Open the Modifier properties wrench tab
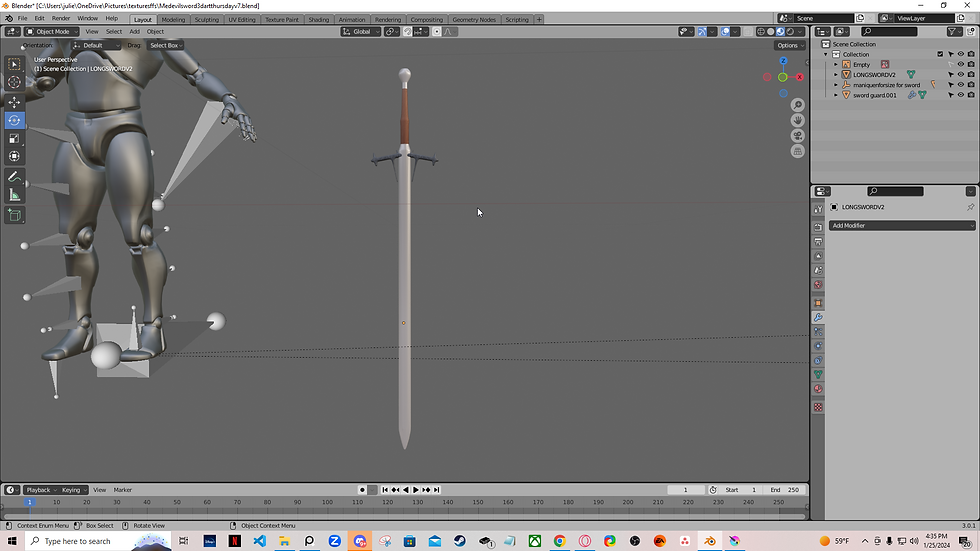 click(x=818, y=317)
